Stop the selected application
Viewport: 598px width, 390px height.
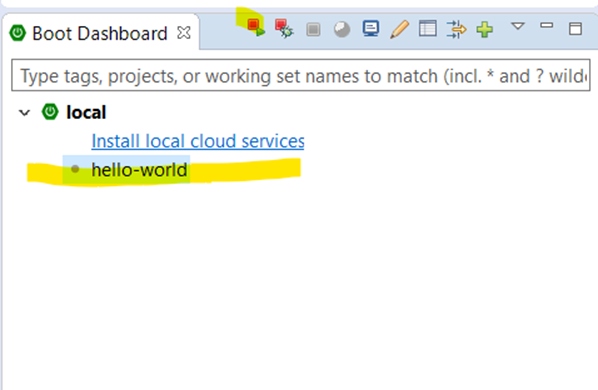[313, 29]
